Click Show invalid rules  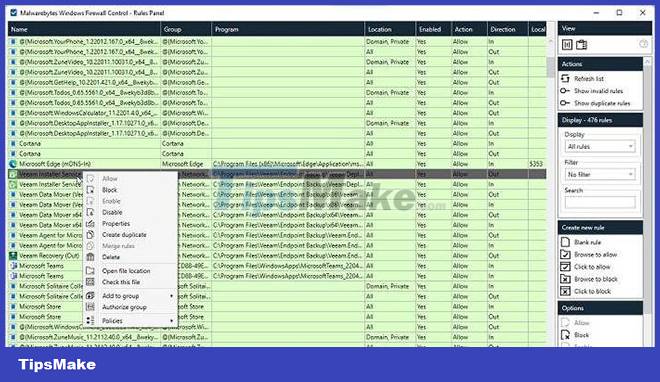click(598, 91)
